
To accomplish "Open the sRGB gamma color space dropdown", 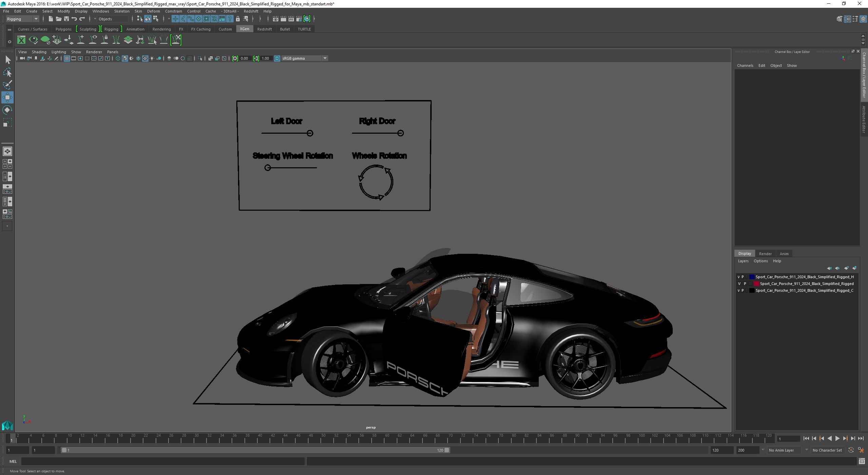I will tap(305, 59).
